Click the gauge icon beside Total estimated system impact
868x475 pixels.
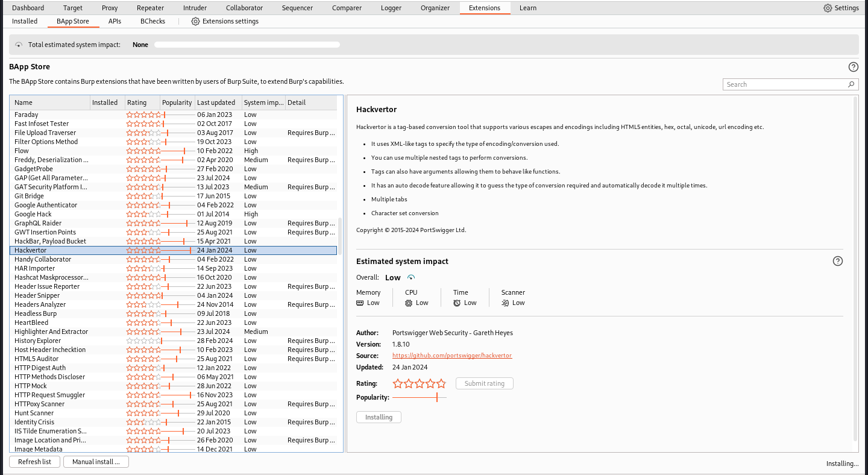pos(19,45)
